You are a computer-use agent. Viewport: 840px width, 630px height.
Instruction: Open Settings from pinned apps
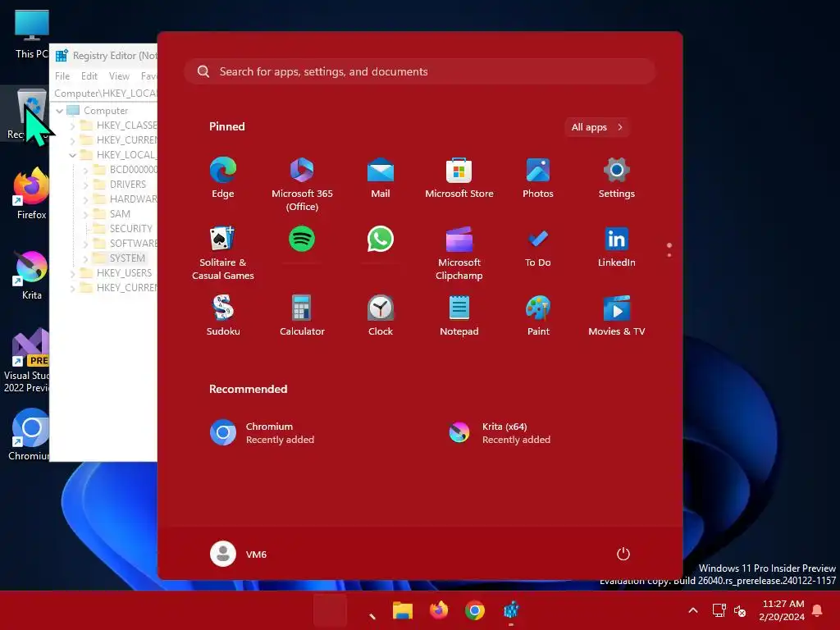(x=617, y=178)
